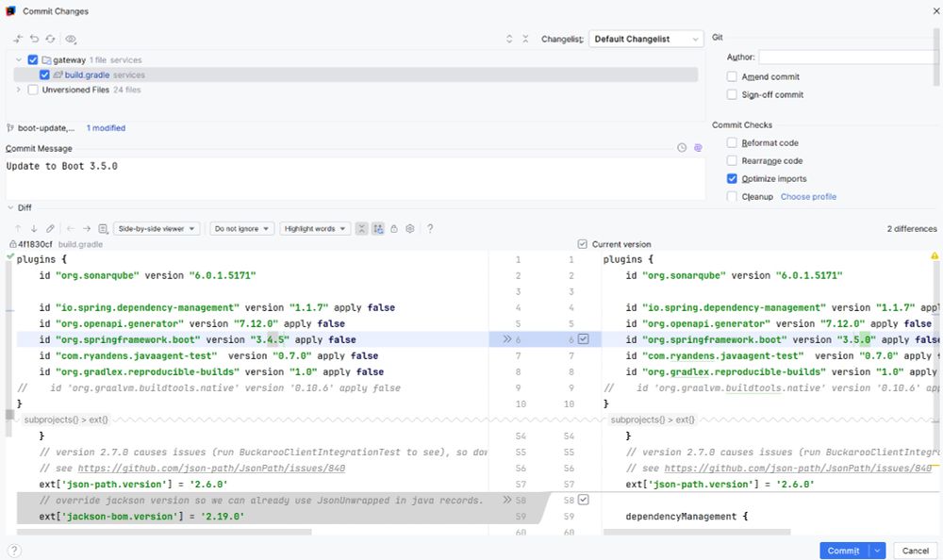
Task: Enable Cleanup checkbox
Action: click(x=732, y=196)
